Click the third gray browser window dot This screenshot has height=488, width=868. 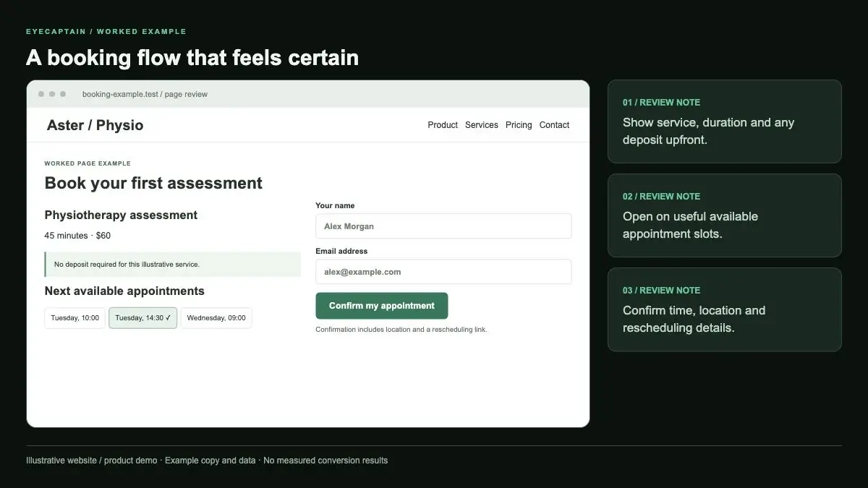click(63, 94)
